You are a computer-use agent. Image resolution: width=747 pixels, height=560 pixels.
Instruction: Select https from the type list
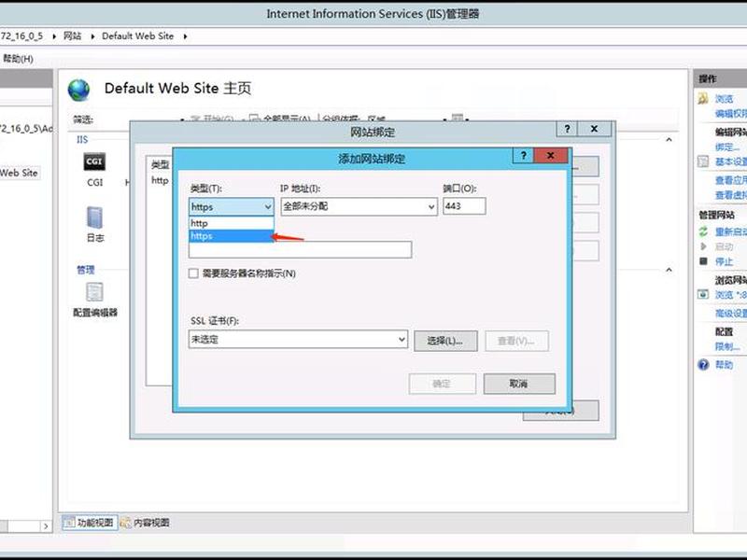point(231,236)
